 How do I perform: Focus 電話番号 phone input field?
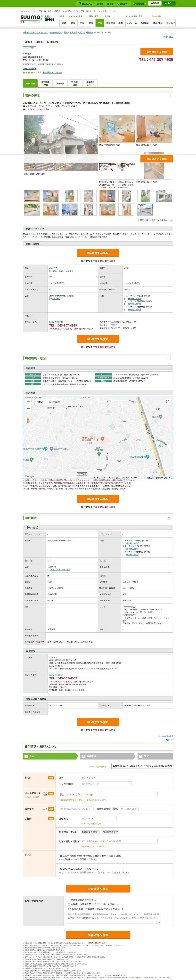click(76, 809)
